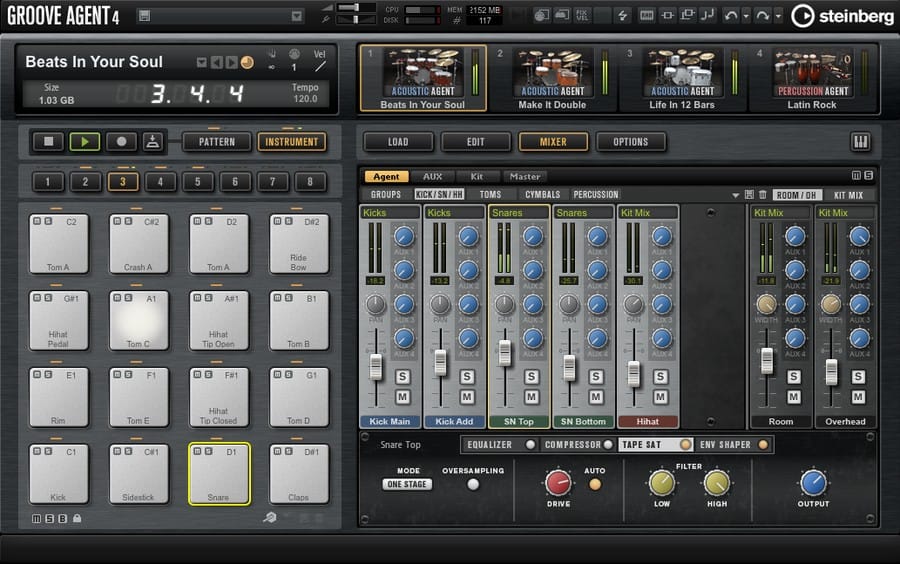The height and width of the screenshot is (564, 900).
Task: Arm the record button in transport
Action: point(121,141)
